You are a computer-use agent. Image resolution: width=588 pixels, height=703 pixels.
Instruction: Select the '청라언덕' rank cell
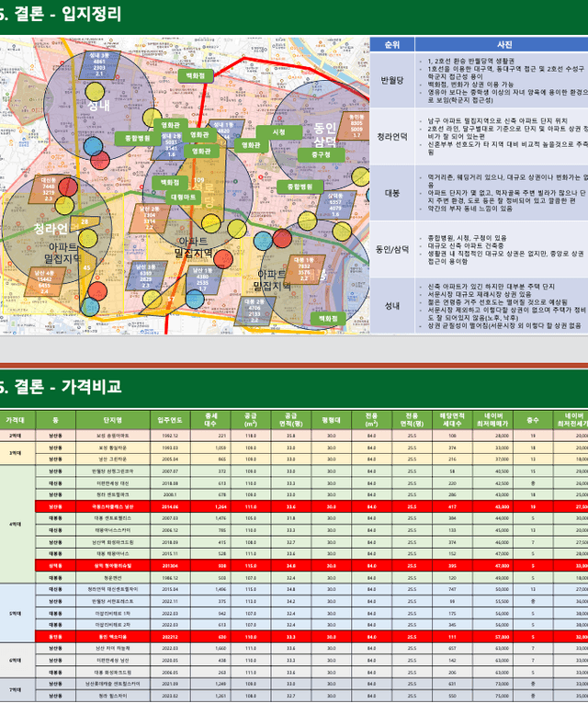(392, 137)
